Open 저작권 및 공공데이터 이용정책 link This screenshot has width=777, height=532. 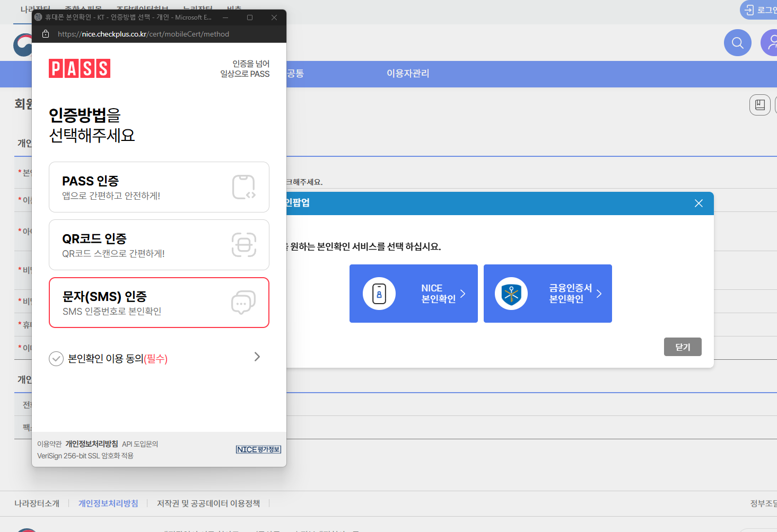208,503
